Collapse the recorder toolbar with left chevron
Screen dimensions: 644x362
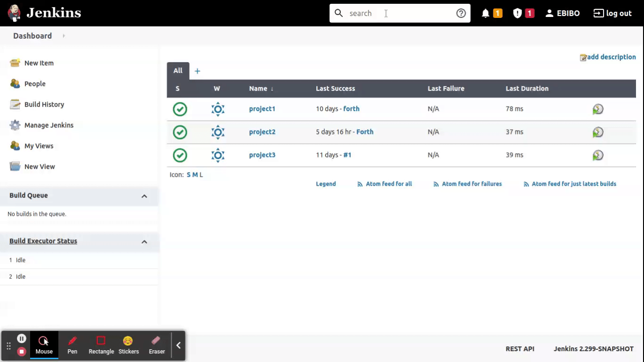point(178,345)
